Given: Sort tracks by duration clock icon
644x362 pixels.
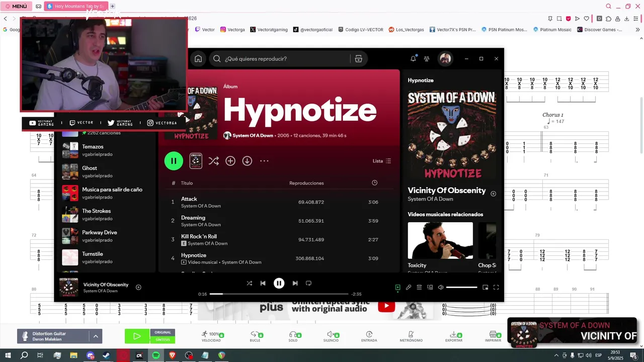Looking at the screenshot, I should pos(374,183).
